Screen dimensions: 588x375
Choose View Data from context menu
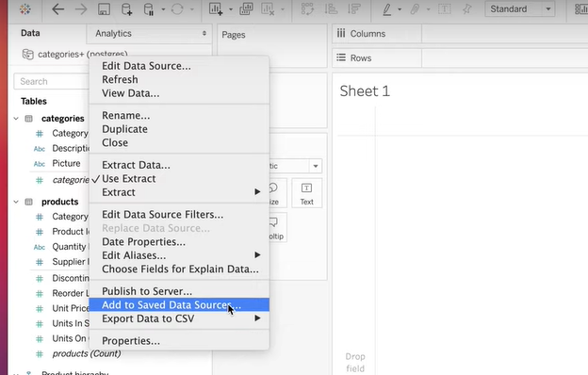[x=179, y=93]
